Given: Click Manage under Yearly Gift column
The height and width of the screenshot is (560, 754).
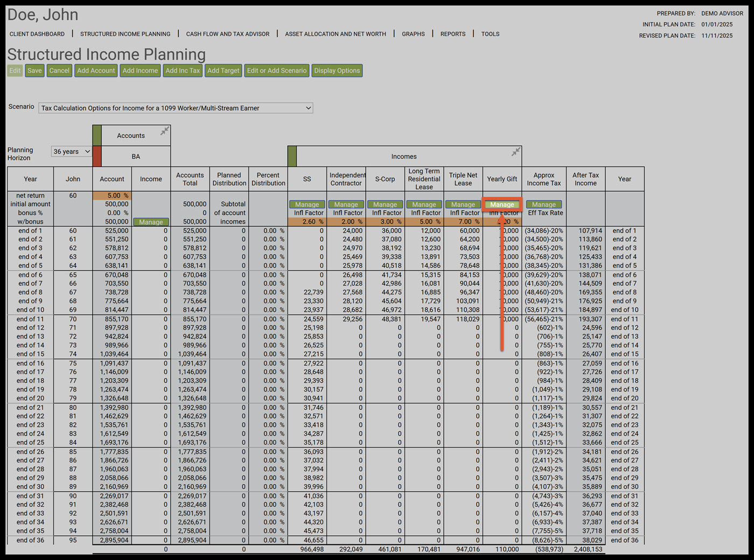Looking at the screenshot, I should pos(502,205).
